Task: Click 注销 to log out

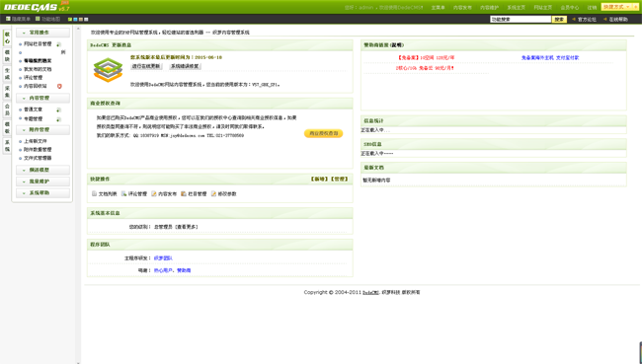Action: pos(592,8)
